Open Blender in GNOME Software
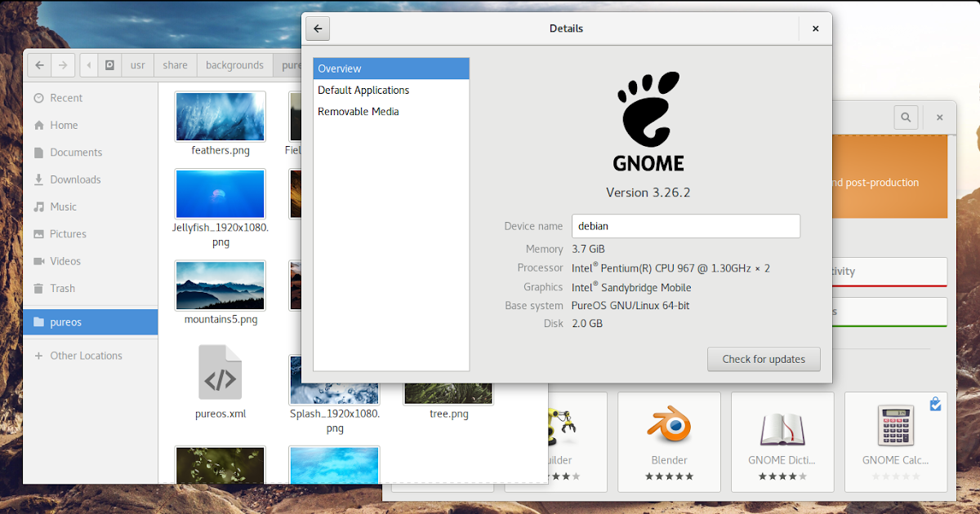980x514 pixels. coord(669,441)
